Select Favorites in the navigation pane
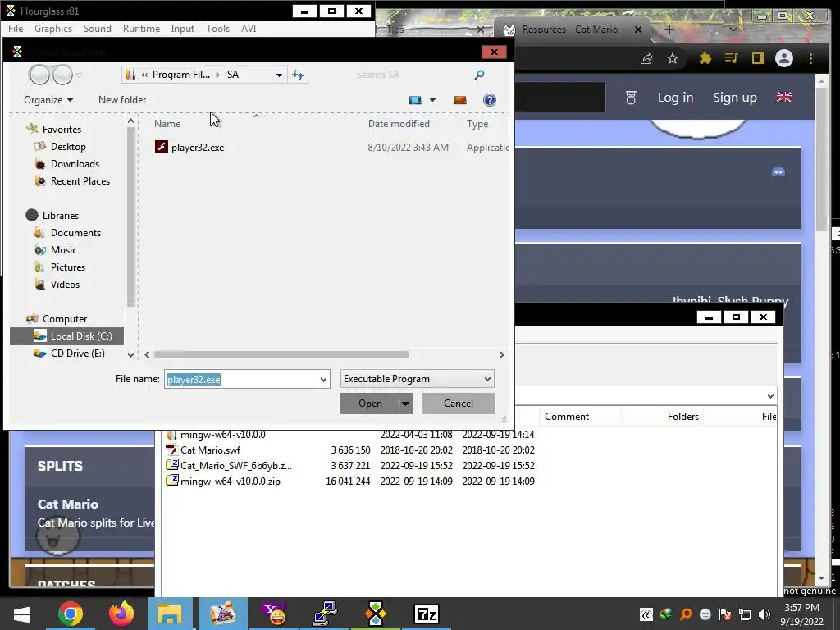Screen dimensions: 840x630 [x=62, y=130]
